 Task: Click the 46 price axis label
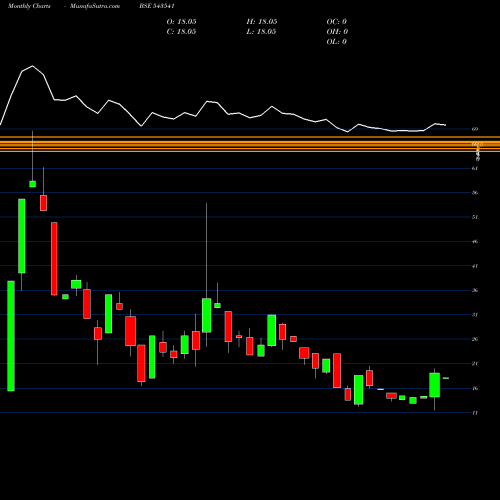[475, 241]
